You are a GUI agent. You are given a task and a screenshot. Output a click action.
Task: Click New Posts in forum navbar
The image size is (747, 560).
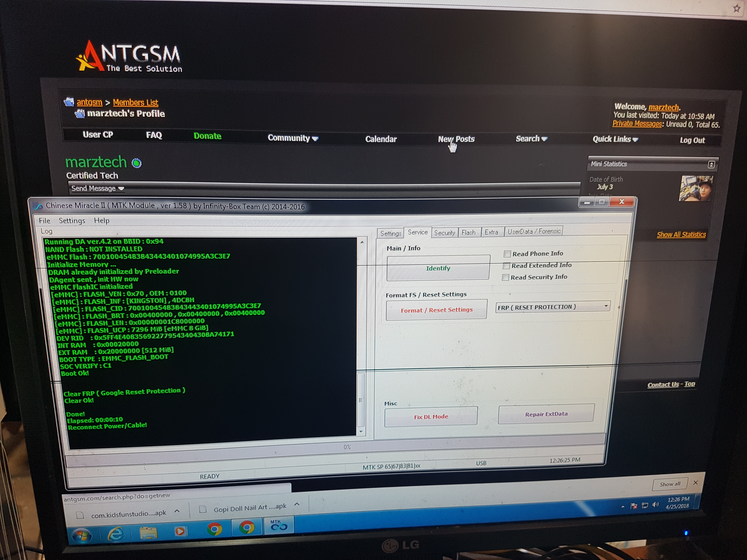[456, 139]
